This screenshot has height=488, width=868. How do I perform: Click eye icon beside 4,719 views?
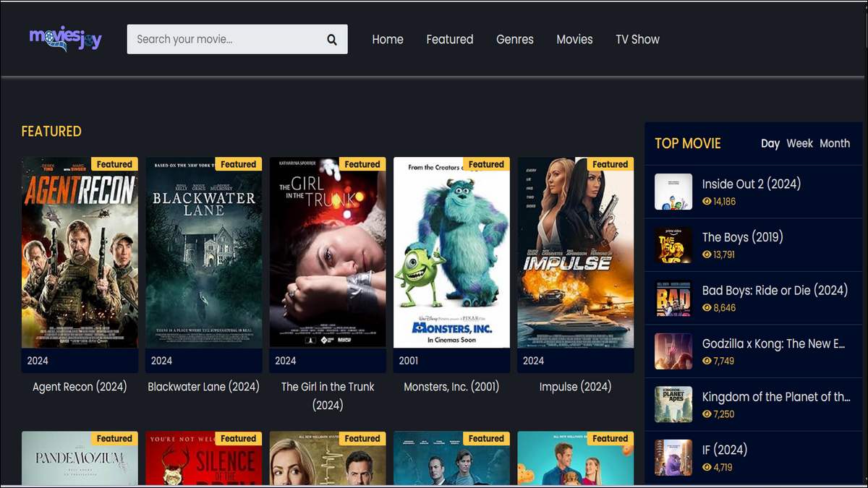[707, 468]
